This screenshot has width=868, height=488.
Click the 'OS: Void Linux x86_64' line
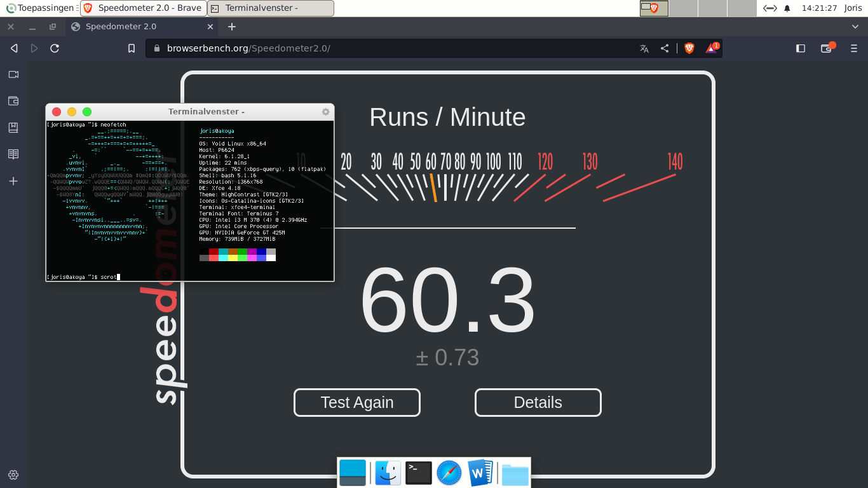point(233,144)
